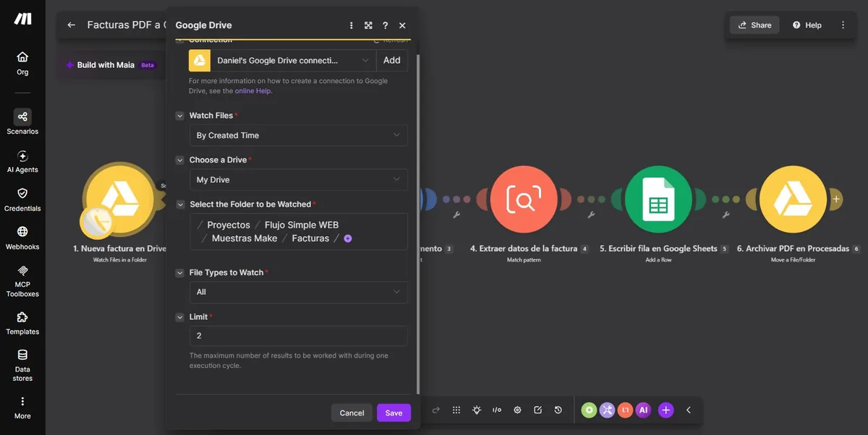Click module 5 Google Sheets icon

pos(658,199)
